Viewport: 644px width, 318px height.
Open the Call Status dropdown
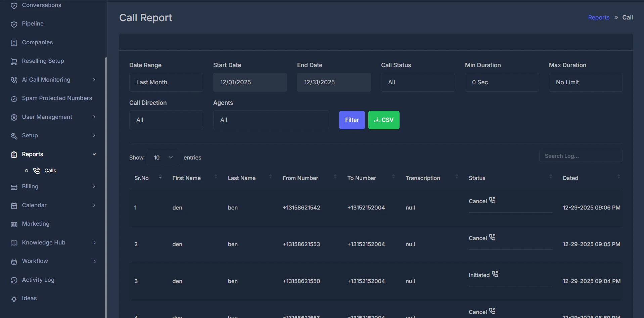point(417,82)
